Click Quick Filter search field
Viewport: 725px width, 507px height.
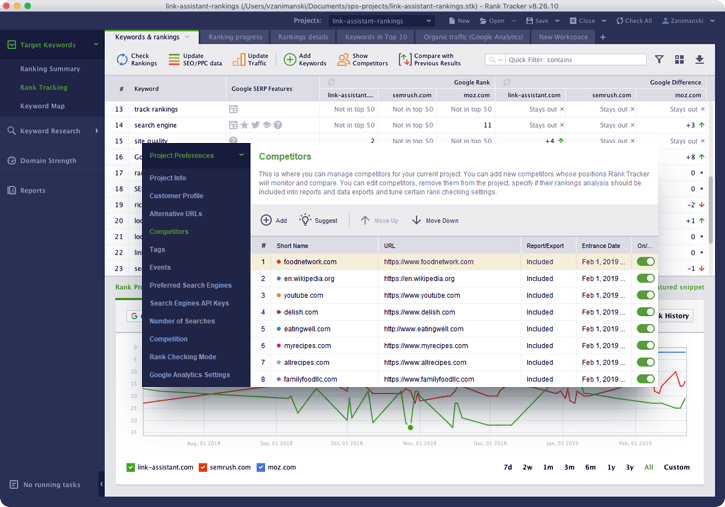pos(576,60)
